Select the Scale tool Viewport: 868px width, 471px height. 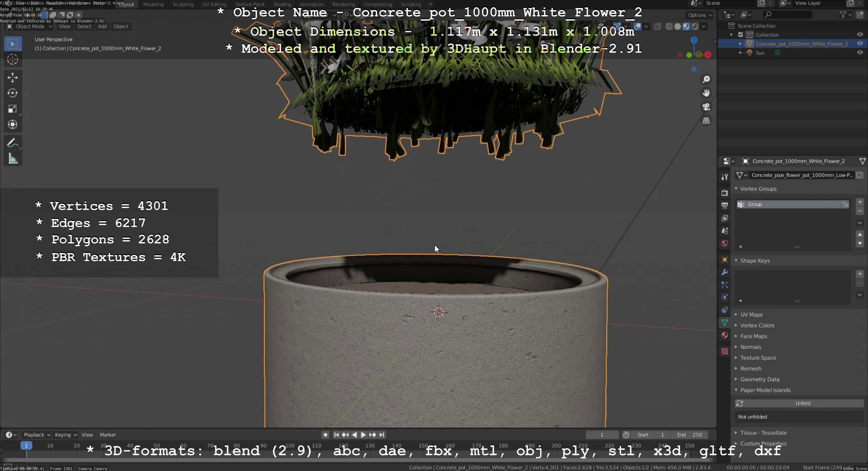13,109
